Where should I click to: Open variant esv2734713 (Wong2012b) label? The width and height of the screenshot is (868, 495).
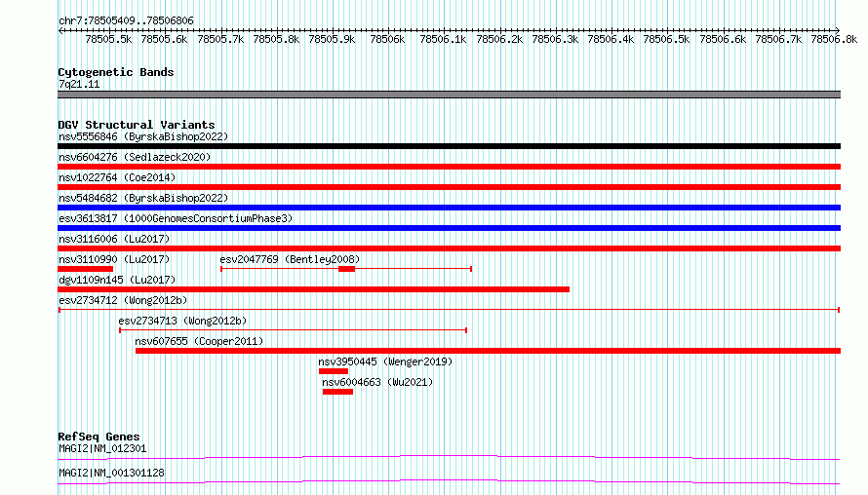(182, 321)
